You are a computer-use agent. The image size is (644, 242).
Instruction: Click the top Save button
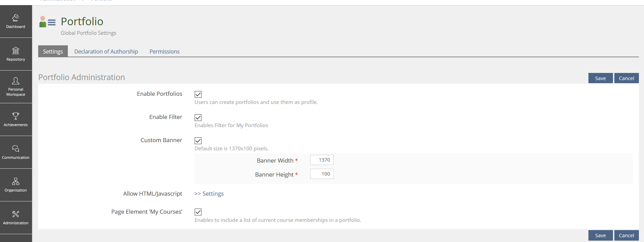coord(600,78)
